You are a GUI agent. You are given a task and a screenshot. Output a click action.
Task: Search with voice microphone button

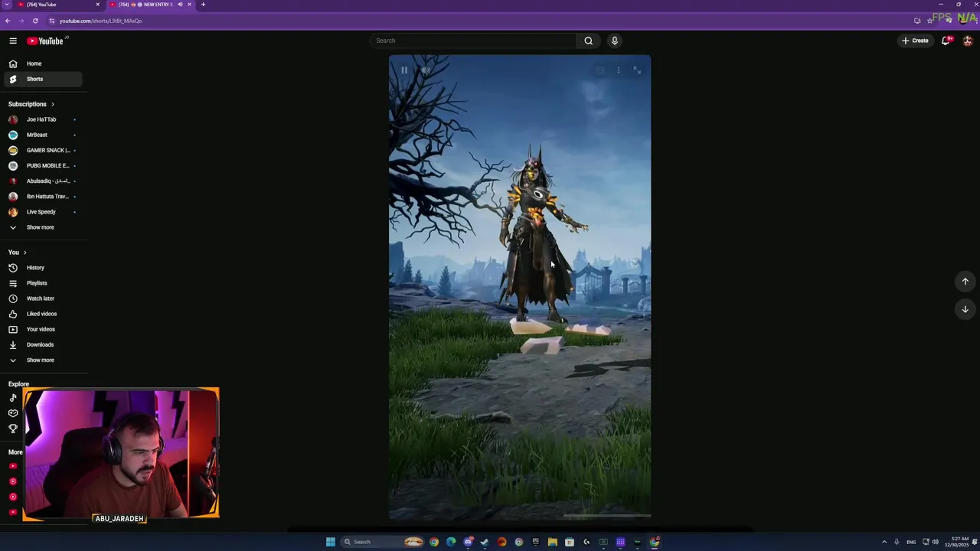click(614, 41)
